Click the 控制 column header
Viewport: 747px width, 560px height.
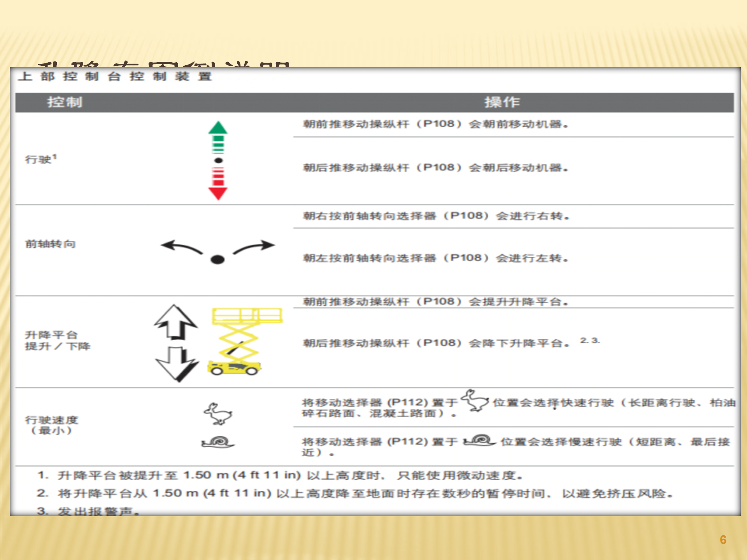click(65, 102)
